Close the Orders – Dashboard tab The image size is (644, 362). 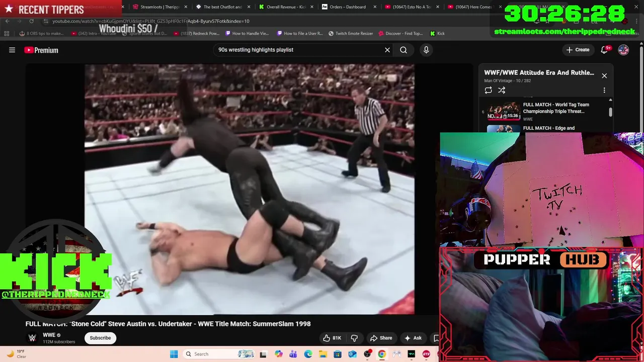point(374,7)
